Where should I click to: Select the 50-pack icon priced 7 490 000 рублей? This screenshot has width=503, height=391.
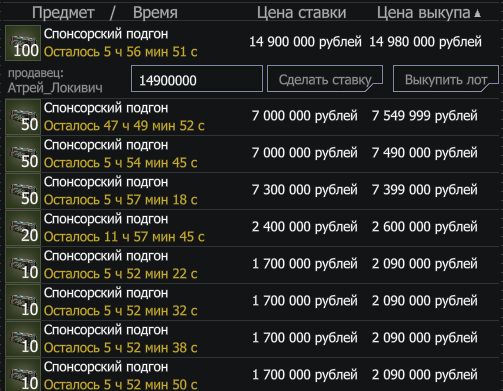click(x=23, y=154)
